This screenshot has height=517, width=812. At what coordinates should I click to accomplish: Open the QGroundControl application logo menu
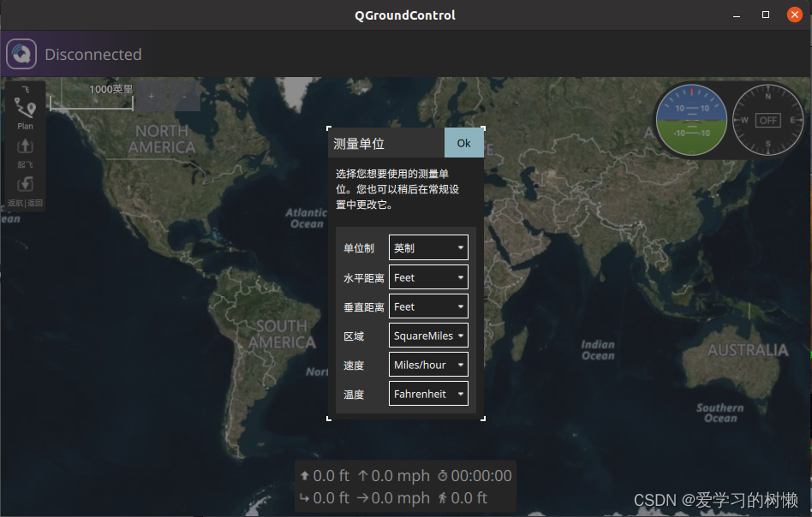click(x=21, y=54)
